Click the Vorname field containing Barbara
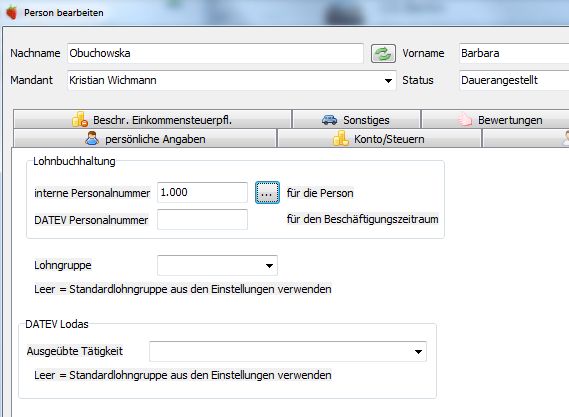 click(514, 53)
